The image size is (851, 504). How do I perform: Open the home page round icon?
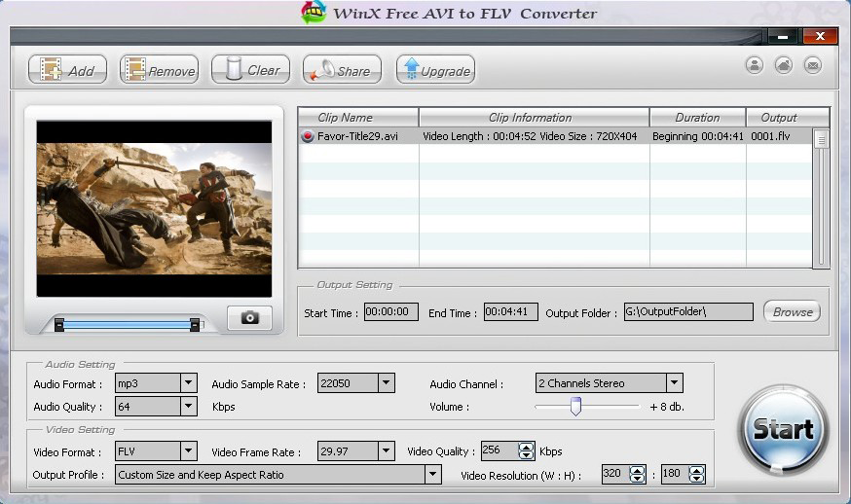pos(784,65)
